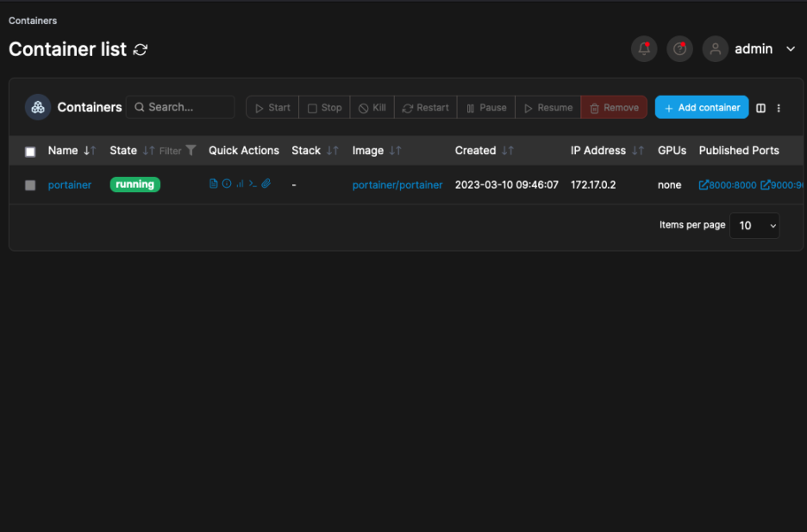Click the Stop button

(324, 108)
